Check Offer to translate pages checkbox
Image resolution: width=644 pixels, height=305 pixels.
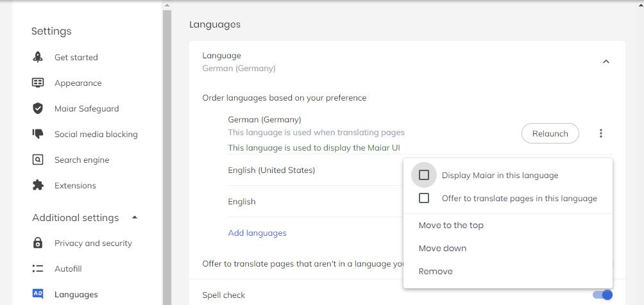(x=424, y=198)
